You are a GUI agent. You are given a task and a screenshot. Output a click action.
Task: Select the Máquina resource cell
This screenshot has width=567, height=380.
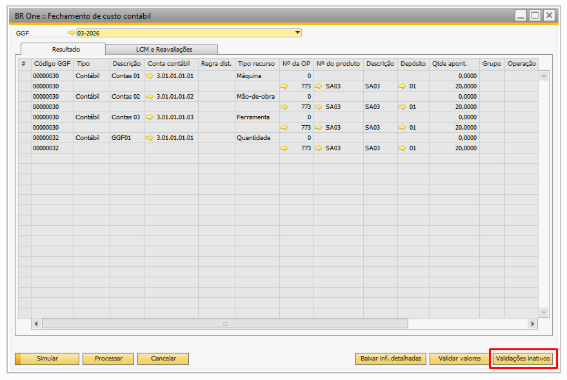pos(257,76)
